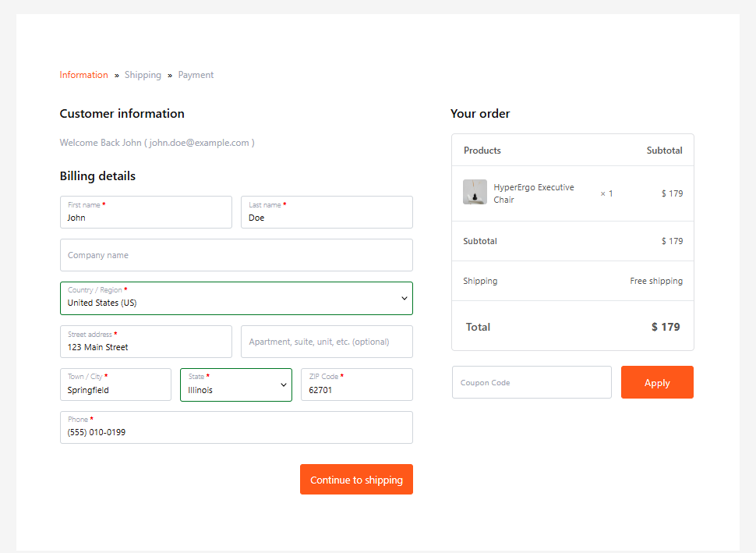Click the Products column header

point(482,151)
